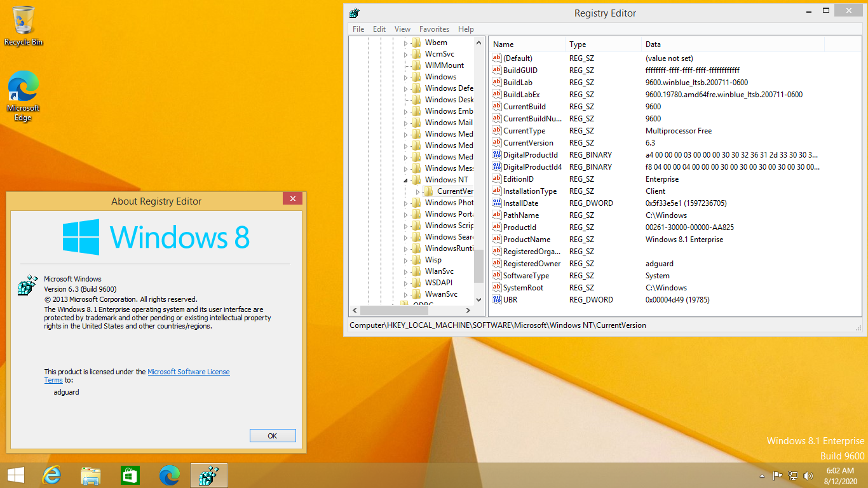Click the tree horizontal scrollbar left arrow
The image size is (868, 488).
[355, 311]
